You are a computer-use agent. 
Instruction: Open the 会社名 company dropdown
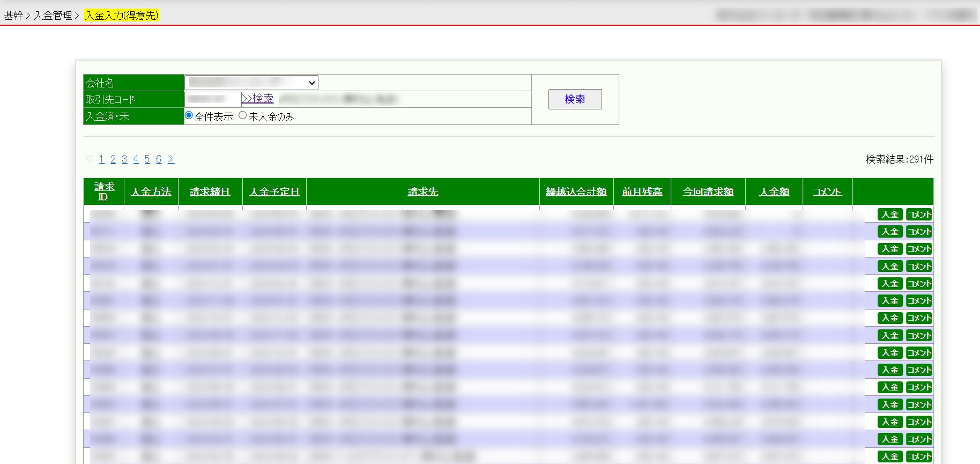(x=251, y=83)
